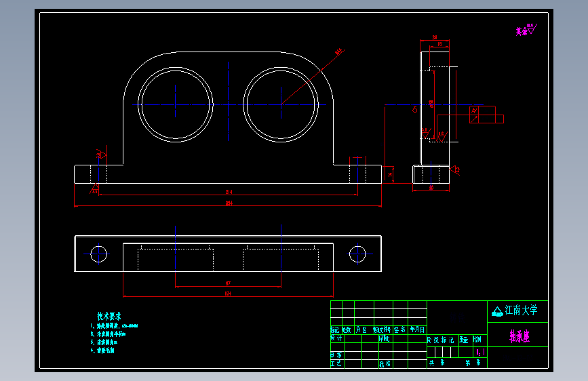
Task: Click the 其余 surface roughness symbol
Action: (526, 30)
